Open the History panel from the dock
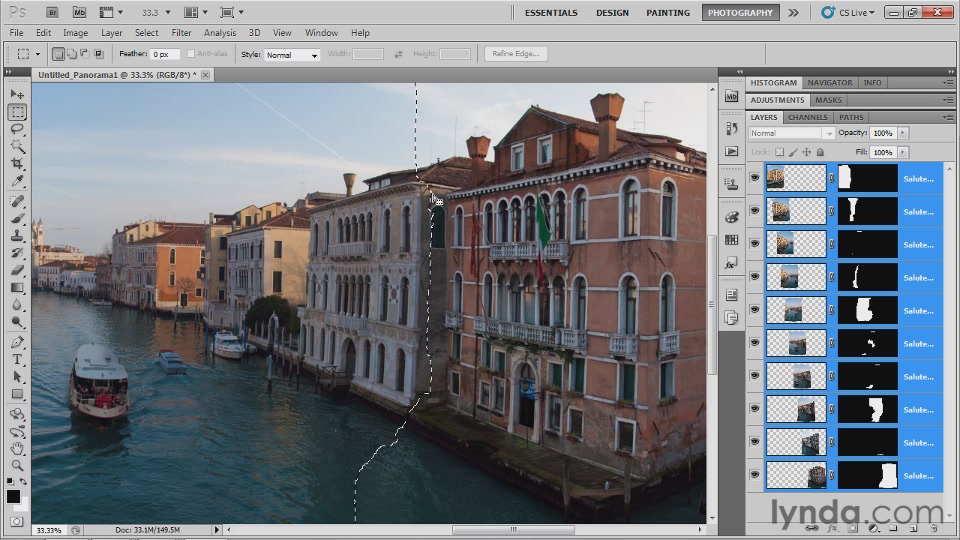Screen dimensions: 960x540 tap(732, 128)
